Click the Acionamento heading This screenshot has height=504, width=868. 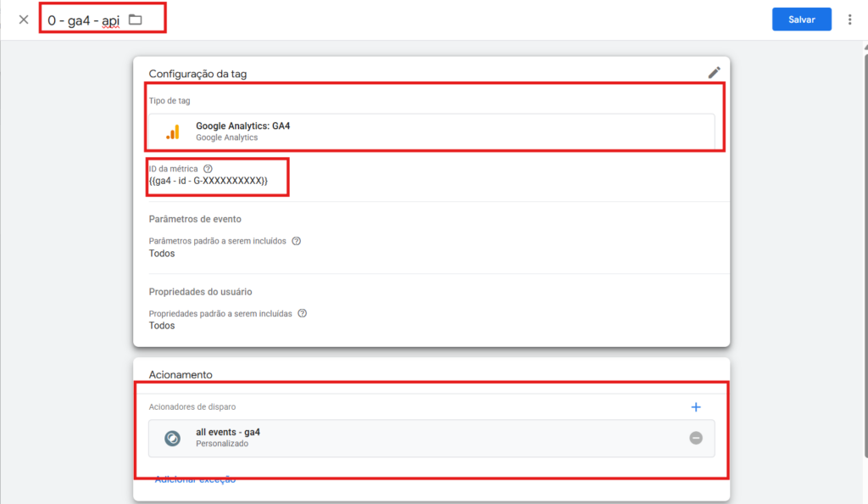point(181,374)
